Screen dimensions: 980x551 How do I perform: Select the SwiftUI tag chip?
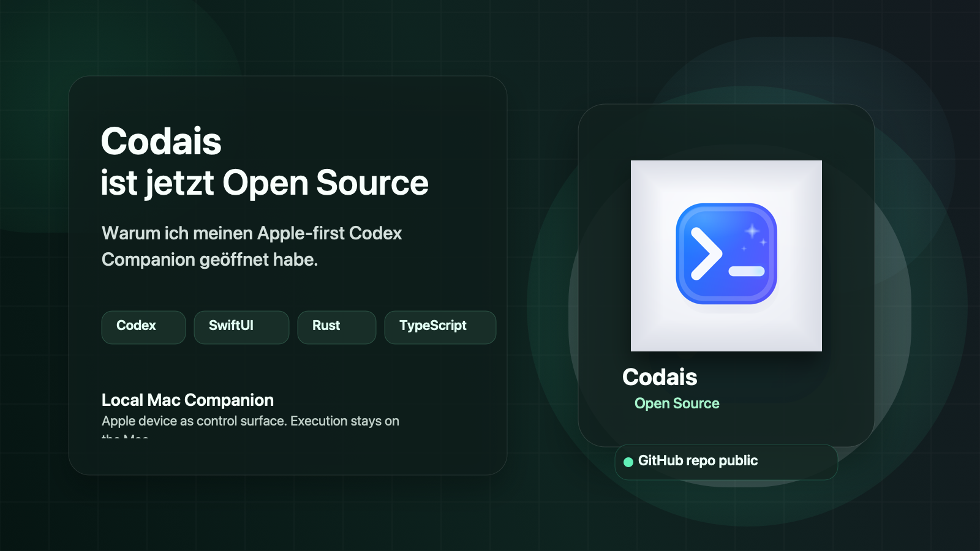(x=241, y=328)
